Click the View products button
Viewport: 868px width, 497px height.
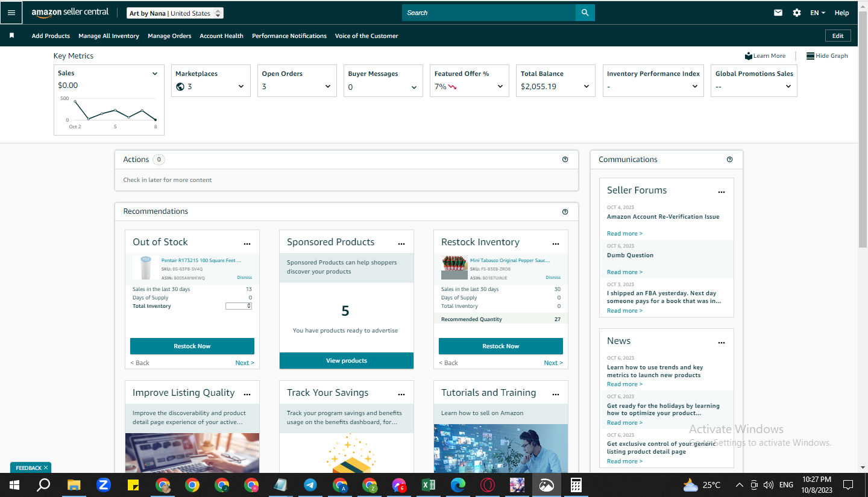coord(347,360)
